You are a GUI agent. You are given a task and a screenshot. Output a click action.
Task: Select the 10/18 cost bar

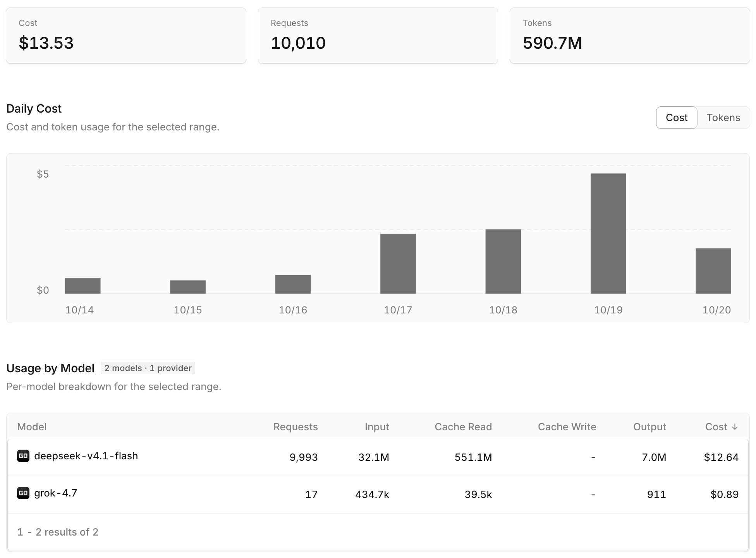(x=503, y=262)
